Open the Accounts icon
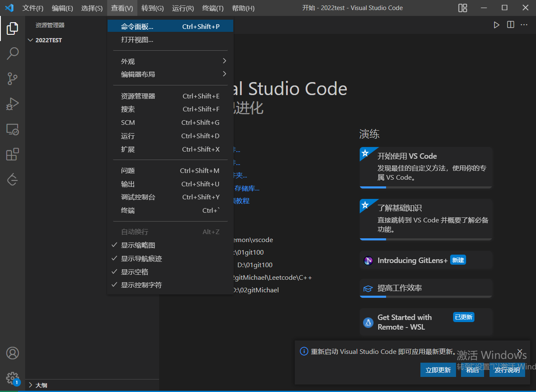 coord(13,353)
